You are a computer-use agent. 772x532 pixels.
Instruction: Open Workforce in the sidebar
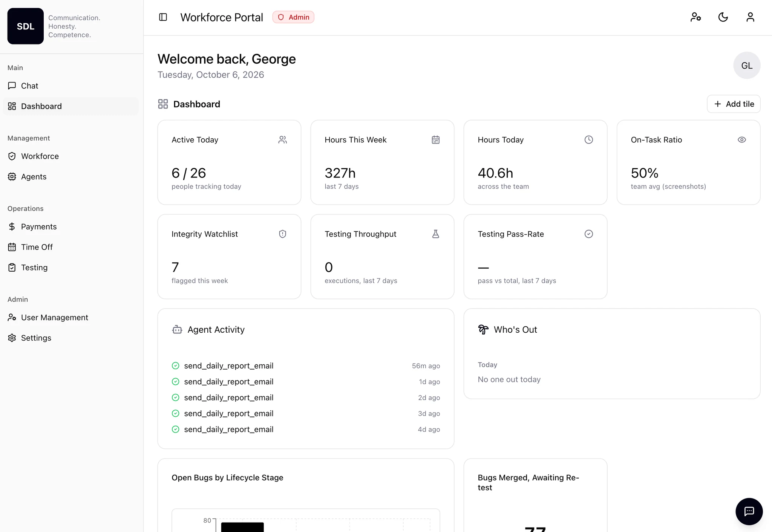coord(71,156)
